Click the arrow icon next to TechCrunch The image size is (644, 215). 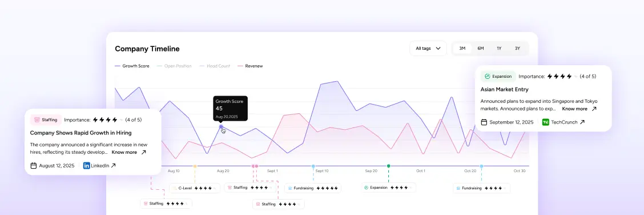pyautogui.click(x=582, y=122)
